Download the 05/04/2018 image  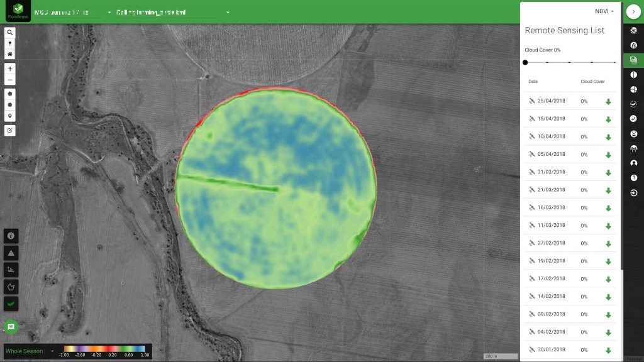(608, 155)
